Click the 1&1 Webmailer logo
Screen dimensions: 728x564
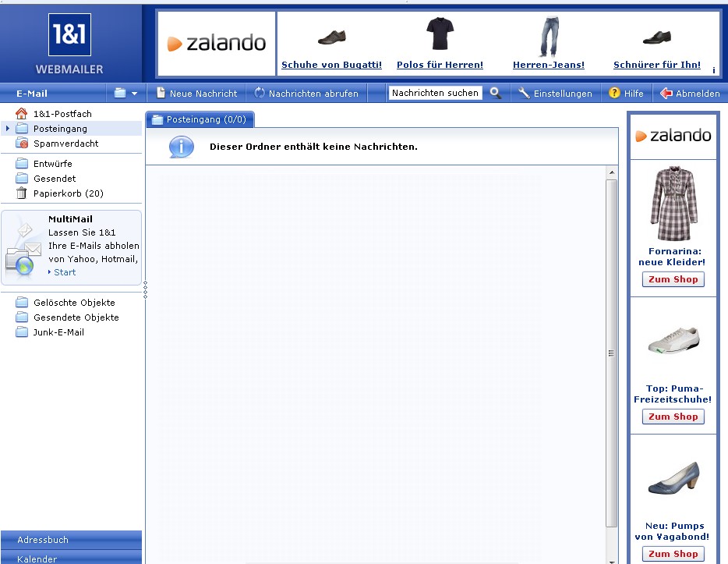(x=69, y=44)
